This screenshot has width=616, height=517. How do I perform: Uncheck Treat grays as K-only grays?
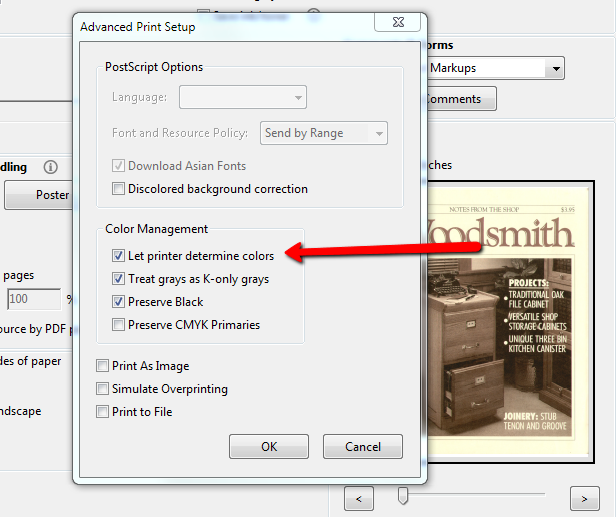(119, 279)
